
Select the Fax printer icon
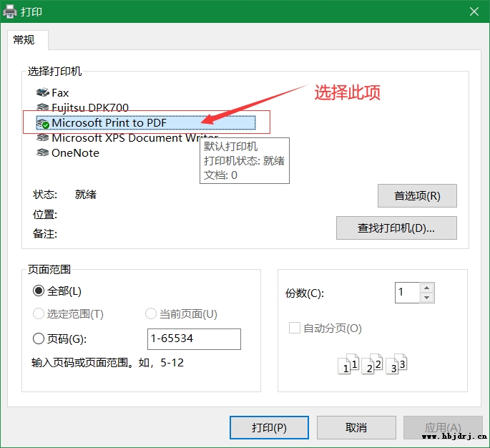(x=43, y=92)
